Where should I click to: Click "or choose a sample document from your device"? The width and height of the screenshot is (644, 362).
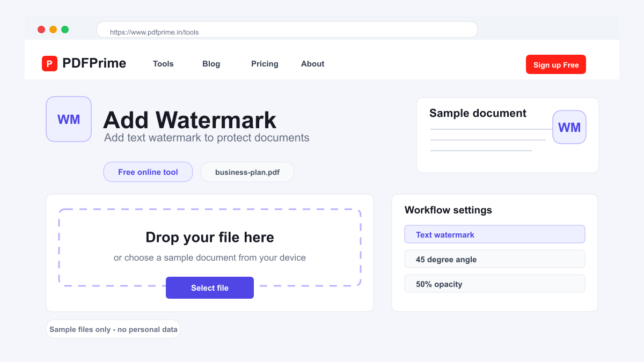210,257
